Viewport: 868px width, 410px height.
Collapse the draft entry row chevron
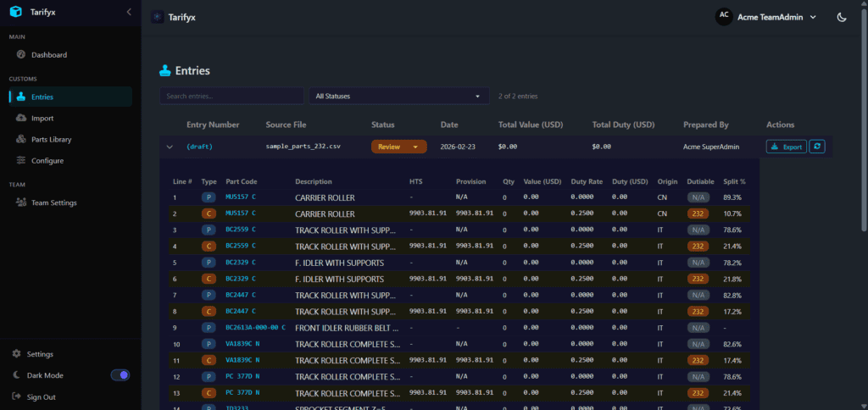point(170,147)
